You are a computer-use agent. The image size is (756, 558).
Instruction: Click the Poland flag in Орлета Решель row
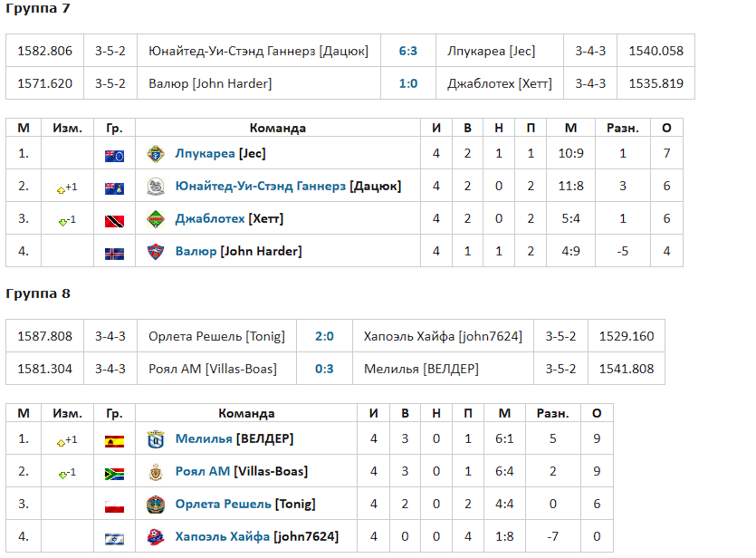point(114,506)
